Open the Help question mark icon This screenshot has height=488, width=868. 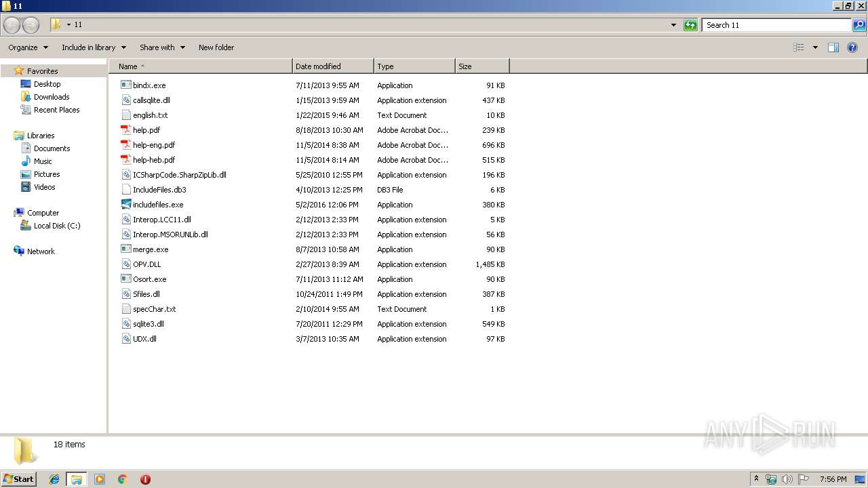coord(852,47)
